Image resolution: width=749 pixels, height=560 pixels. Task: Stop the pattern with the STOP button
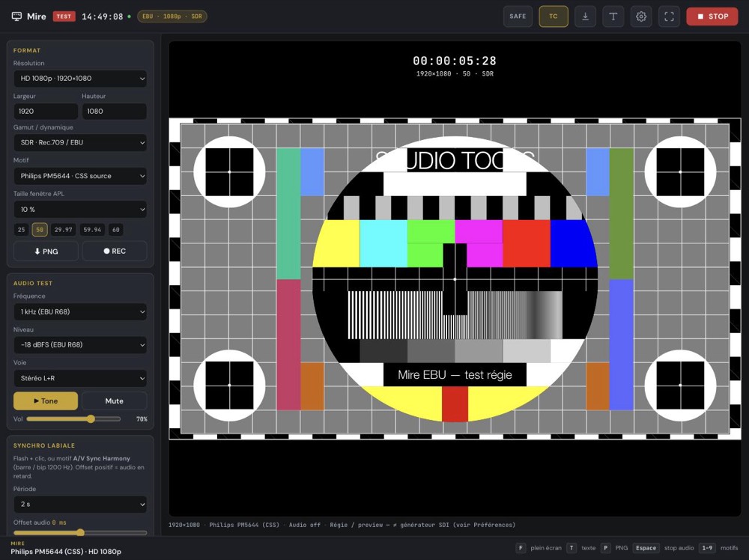tap(712, 16)
